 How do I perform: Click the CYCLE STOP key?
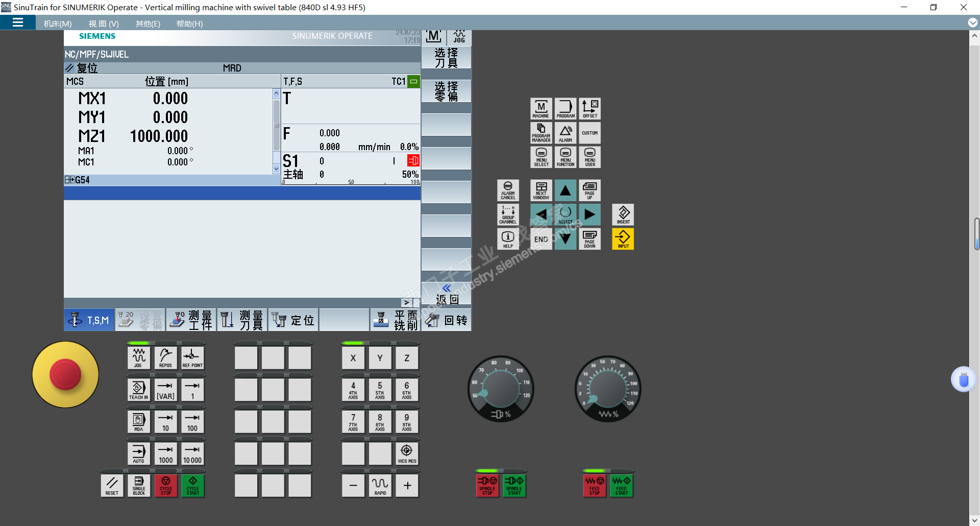tap(166, 486)
